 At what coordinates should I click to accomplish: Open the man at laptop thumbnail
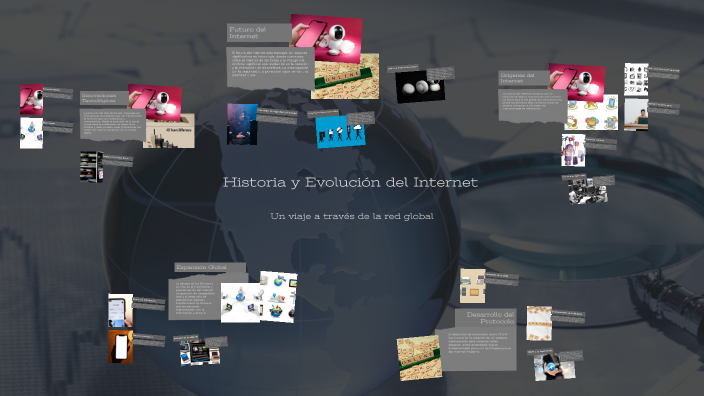tap(636, 115)
